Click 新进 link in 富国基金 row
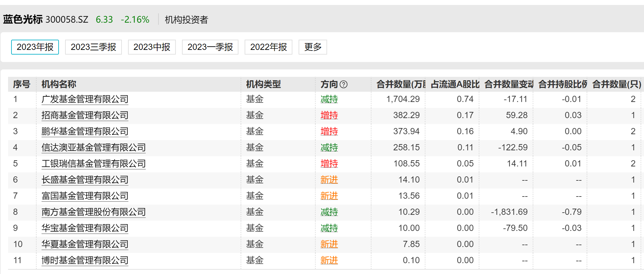Image resolution: width=644 pixels, height=274 pixels. point(329,196)
